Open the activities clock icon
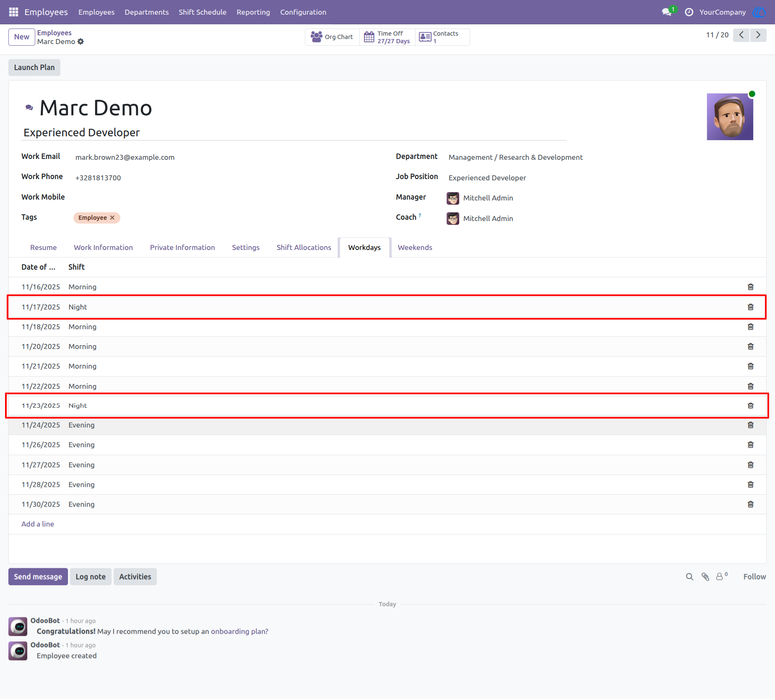This screenshot has height=700, width=775. click(689, 12)
